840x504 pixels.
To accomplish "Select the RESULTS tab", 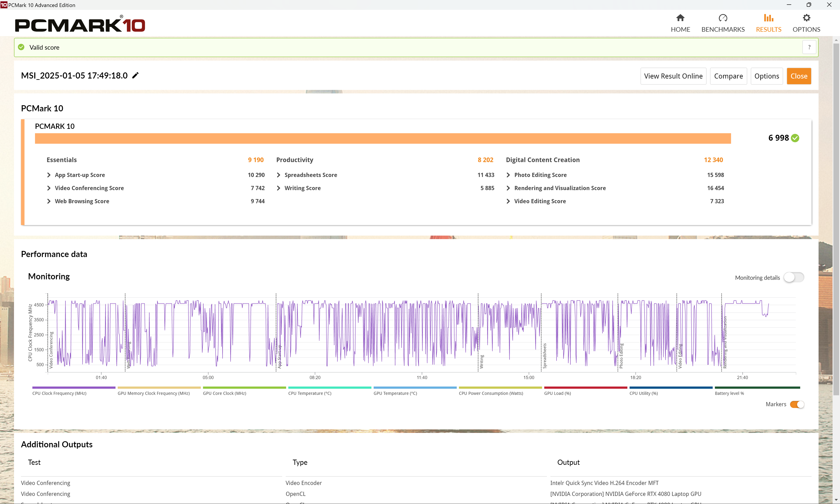I will pyautogui.click(x=768, y=30).
